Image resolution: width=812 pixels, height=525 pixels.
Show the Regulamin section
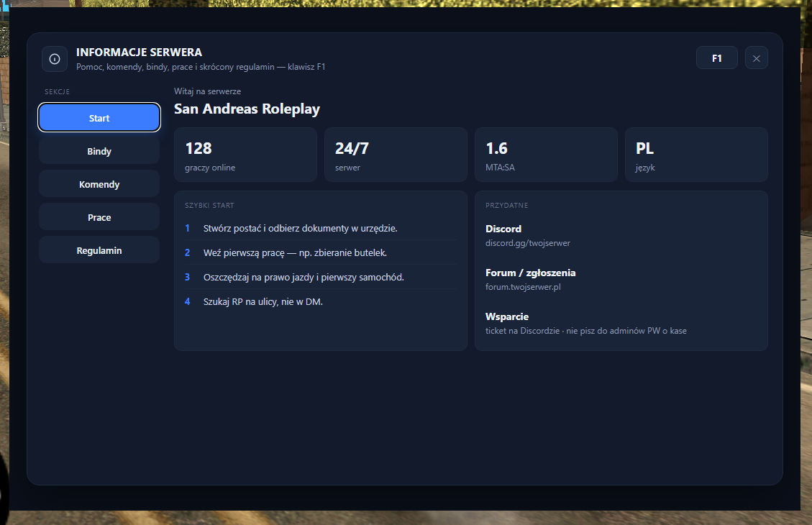coord(99,250)
